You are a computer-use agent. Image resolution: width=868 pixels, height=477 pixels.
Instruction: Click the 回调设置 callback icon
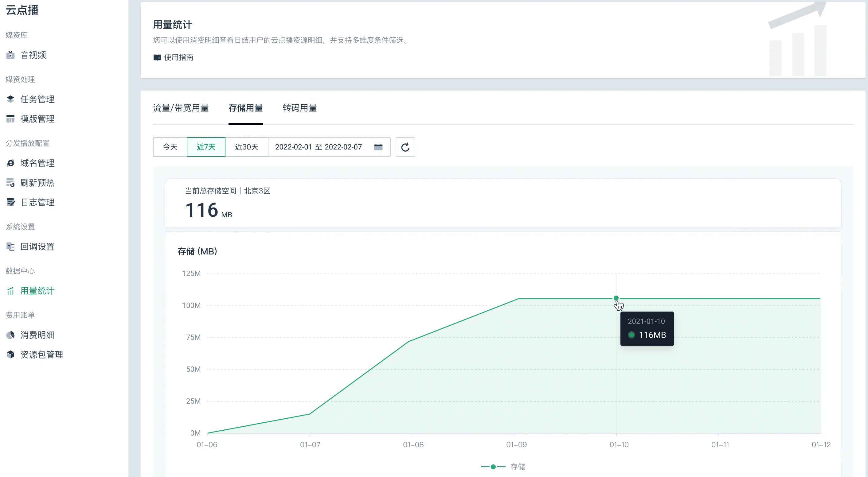(10, 247)
